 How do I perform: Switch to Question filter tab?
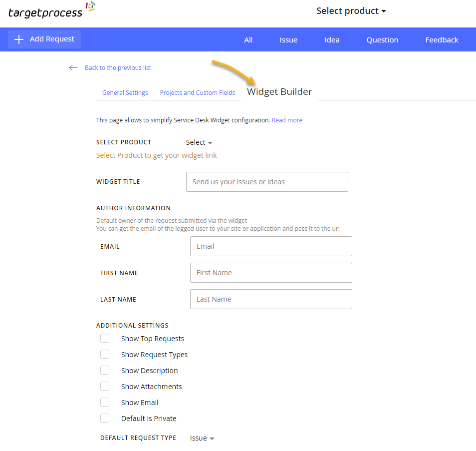[x=382, y=40]
